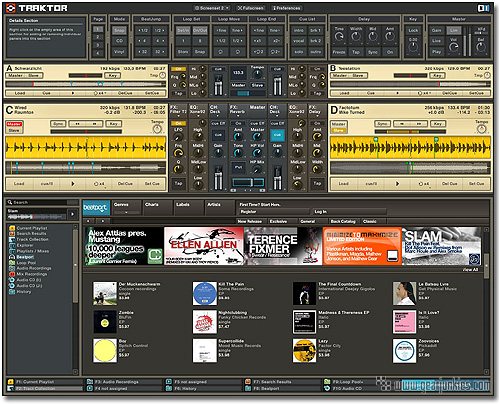Toggle the Delay On button
Viewport: 500px width, 404px height.
(x=390, y=52)
